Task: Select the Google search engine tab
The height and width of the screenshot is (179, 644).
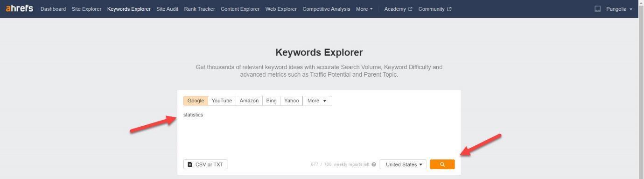Action: pyautogui.click(x=196, y=100)
